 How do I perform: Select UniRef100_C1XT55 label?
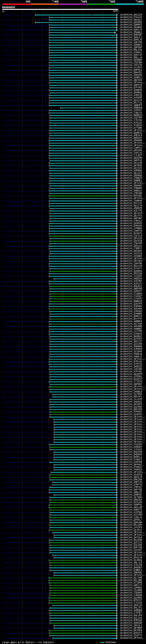131,331
